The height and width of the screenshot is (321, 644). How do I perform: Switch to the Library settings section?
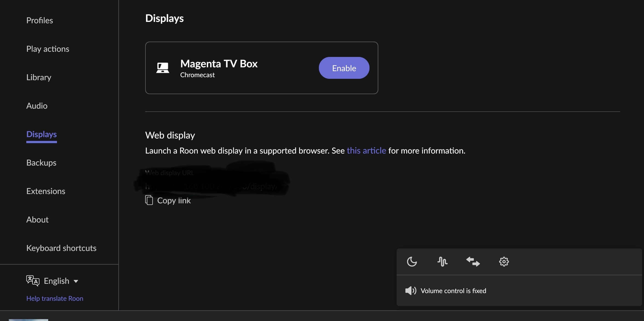click(x=39, y=77)
